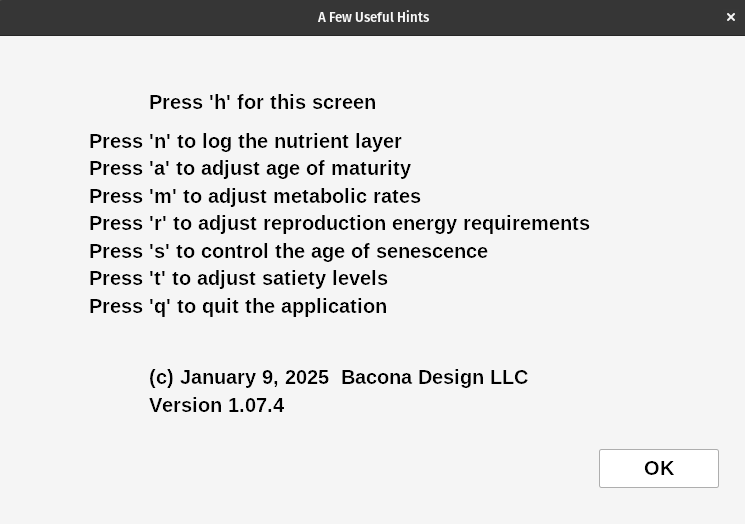This screenshot has width=745, height=524.
Task: Select the metabolic rates hint line
Action: [255, 196]
